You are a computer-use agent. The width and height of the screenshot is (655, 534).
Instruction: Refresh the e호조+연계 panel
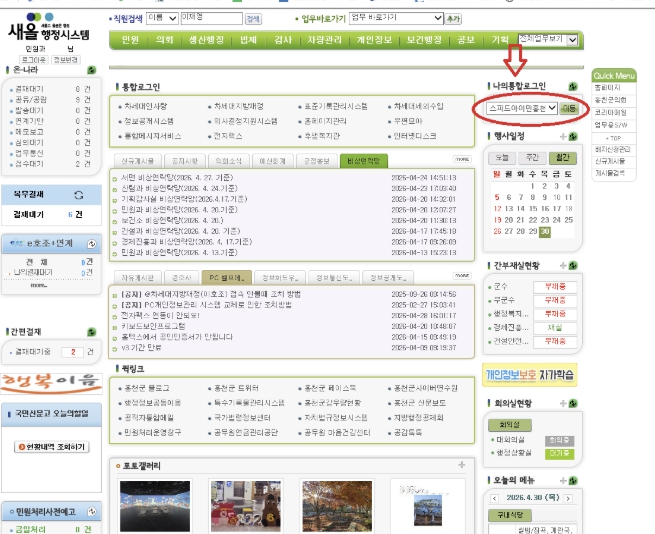(91, 244)
